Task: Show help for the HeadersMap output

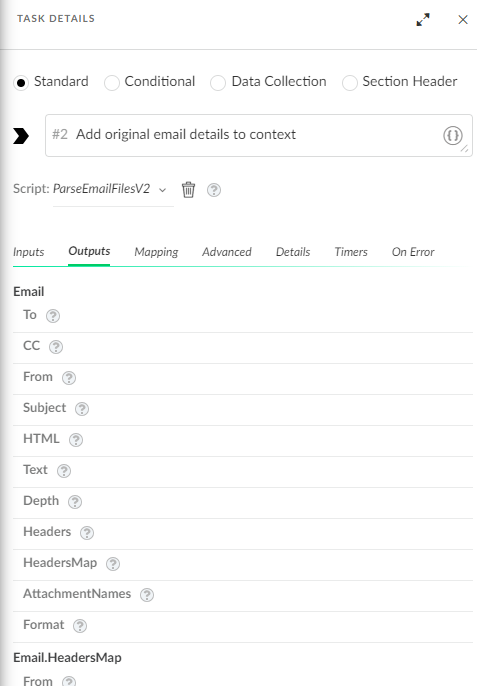Action: pos(113,564)
